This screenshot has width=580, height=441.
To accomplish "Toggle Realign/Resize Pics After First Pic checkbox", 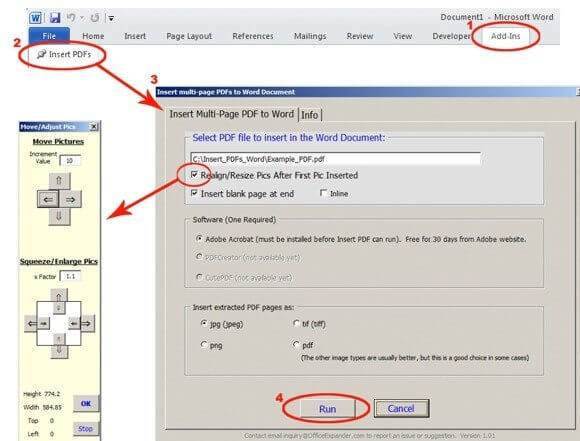I will (x=194, y=175).
